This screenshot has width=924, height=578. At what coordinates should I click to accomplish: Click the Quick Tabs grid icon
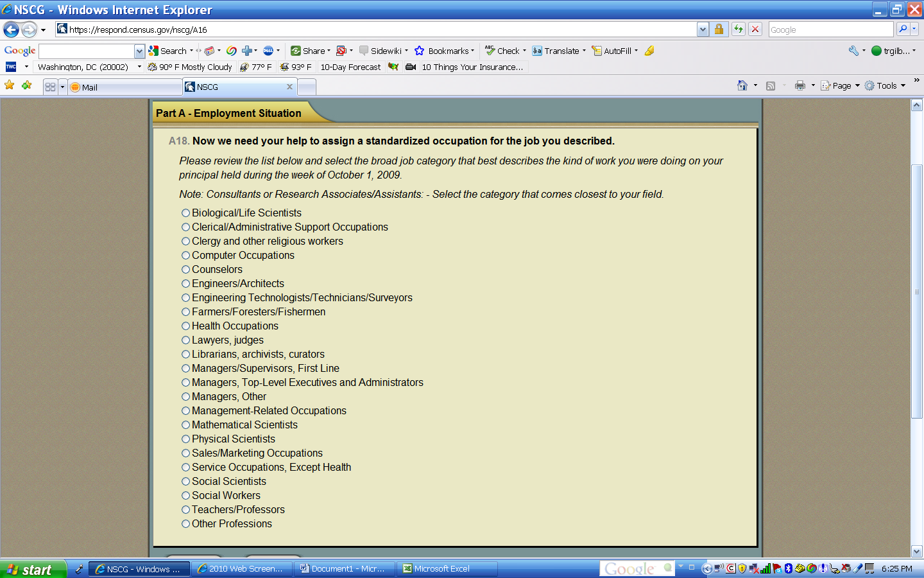pyautogui.click(x=50, y=87)
